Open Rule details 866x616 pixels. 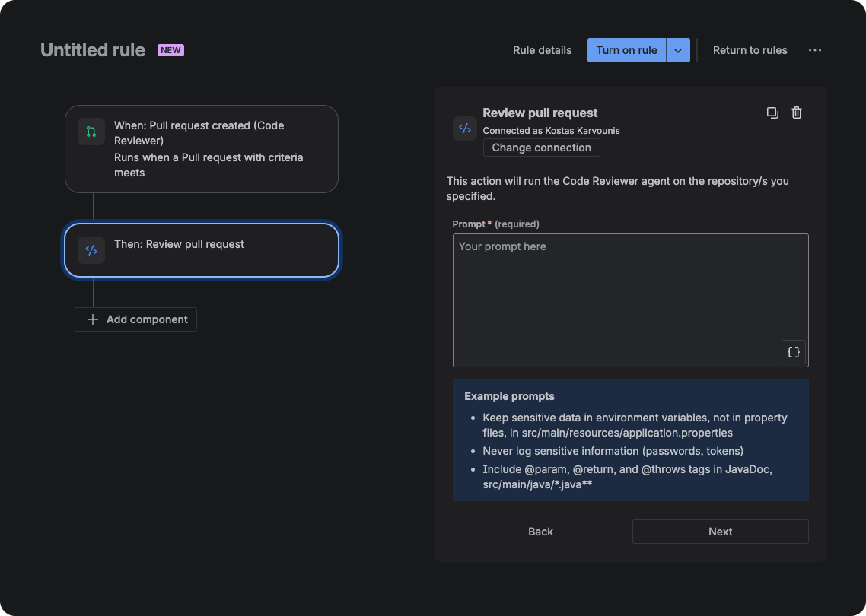(542, 50)
